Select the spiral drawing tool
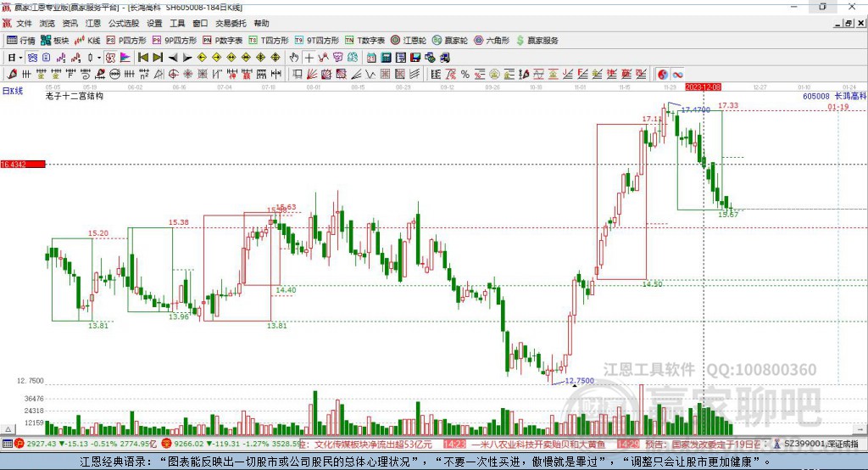This screenshot has height=470, width=868. [x=86, y=75]
